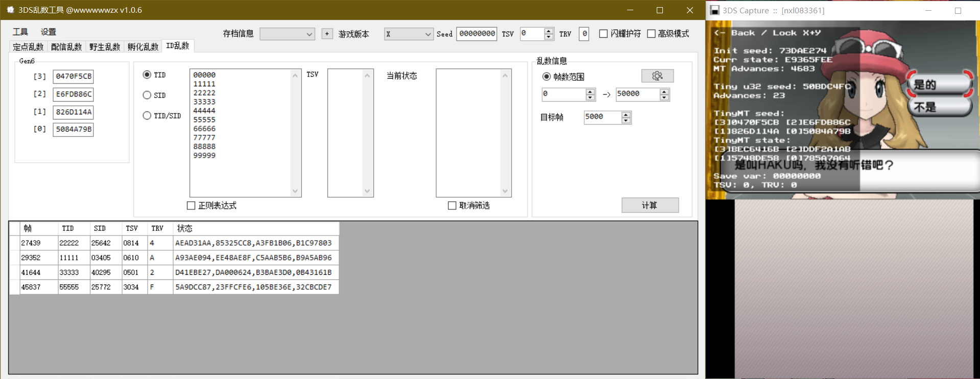
Task: Click the Seed input field
Action: [x=476, y=34]
